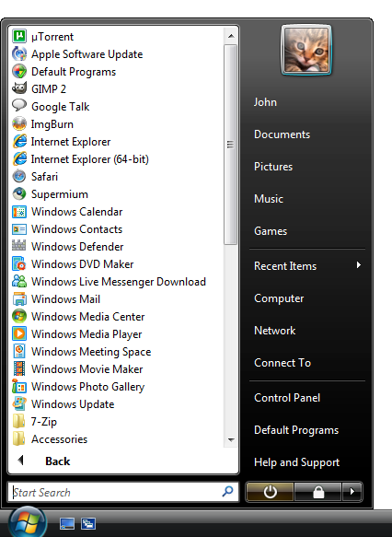Click the program list scroll-down arrow
Screen dimensions: 392x537
point(231,439)
